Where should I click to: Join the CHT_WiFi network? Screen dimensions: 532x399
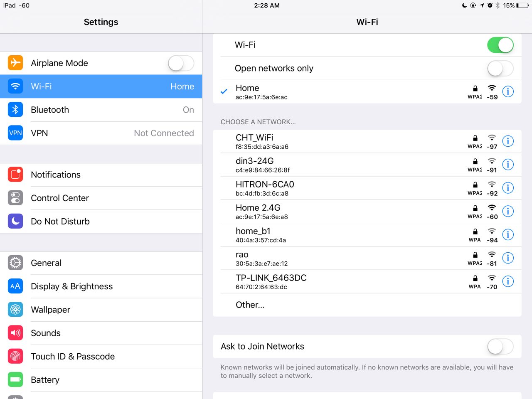coord(367,141)
